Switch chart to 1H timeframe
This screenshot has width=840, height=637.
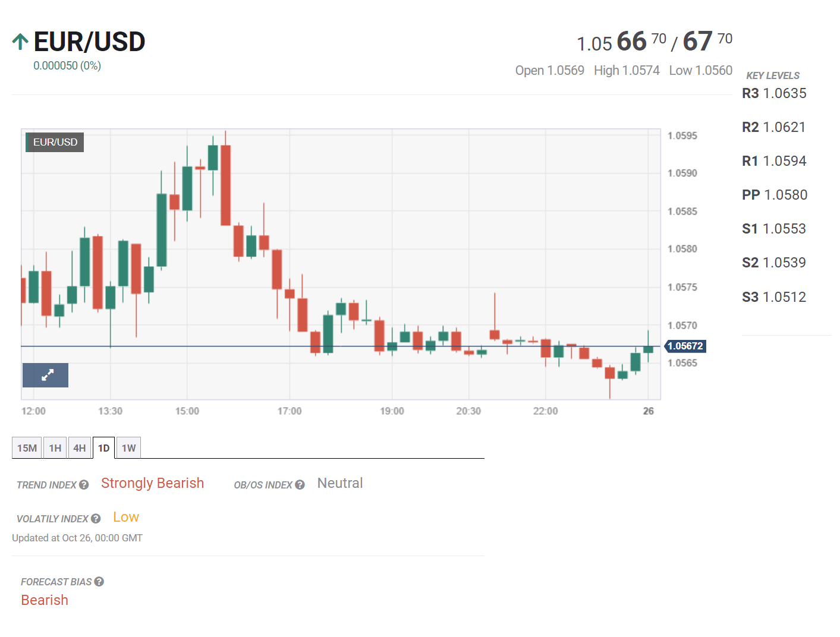55,448
